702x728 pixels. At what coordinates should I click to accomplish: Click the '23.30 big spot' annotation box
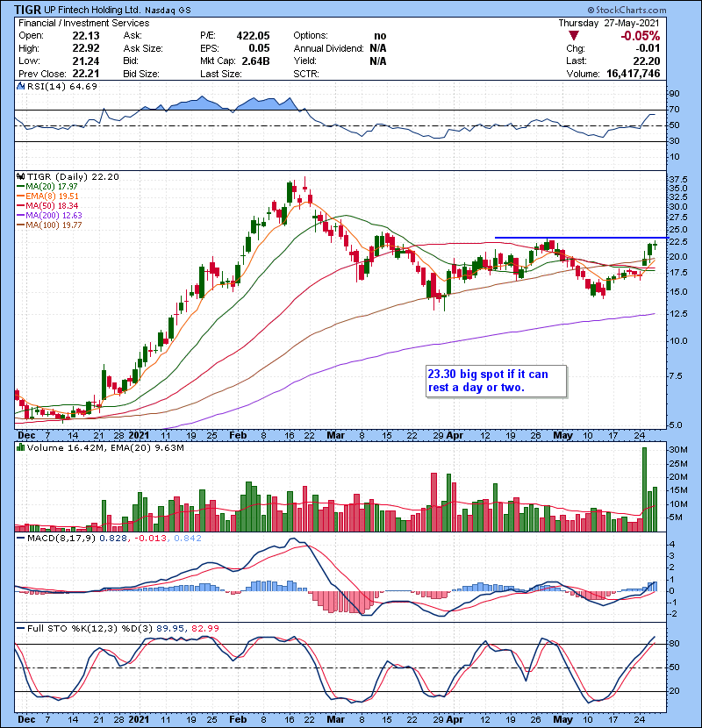coord(496,381)
